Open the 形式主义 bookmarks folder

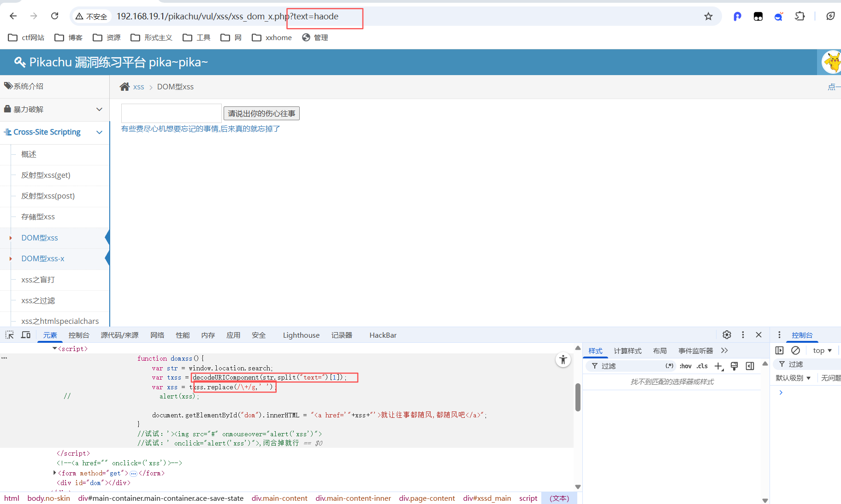(x=151, y=37)
